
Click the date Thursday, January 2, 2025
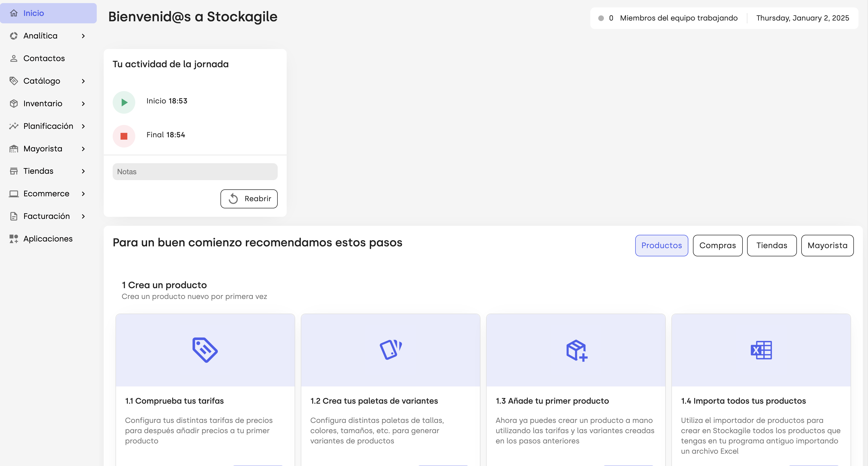point(803,18)
